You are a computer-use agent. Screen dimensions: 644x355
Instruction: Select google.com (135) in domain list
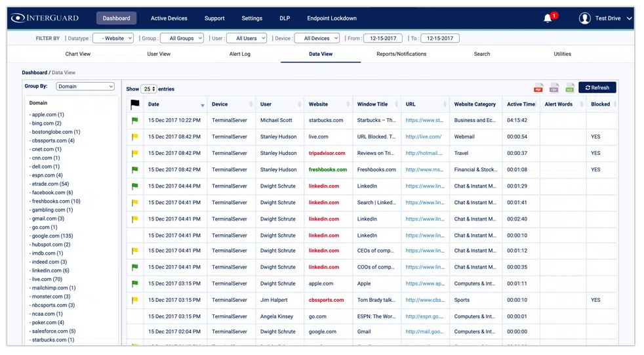[x=52, y=236]
